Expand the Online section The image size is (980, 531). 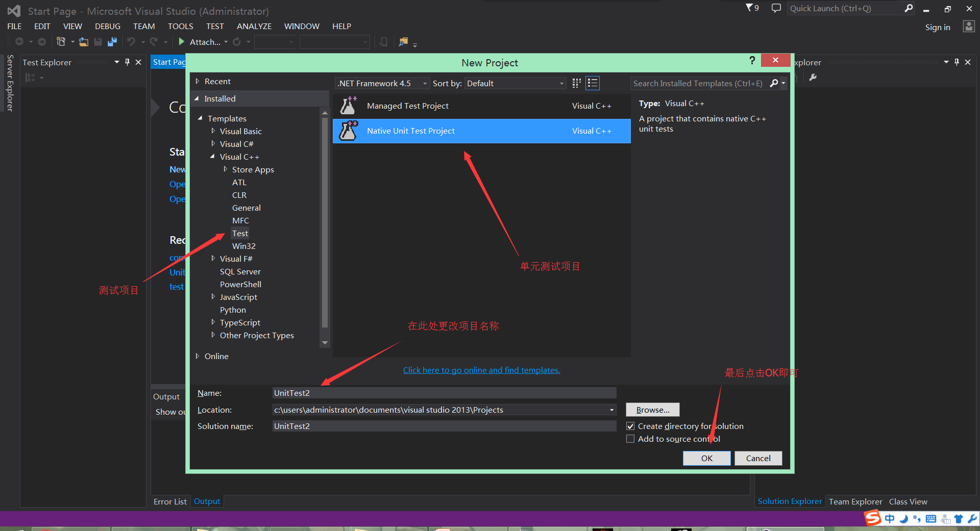click(x=198, y=356)
